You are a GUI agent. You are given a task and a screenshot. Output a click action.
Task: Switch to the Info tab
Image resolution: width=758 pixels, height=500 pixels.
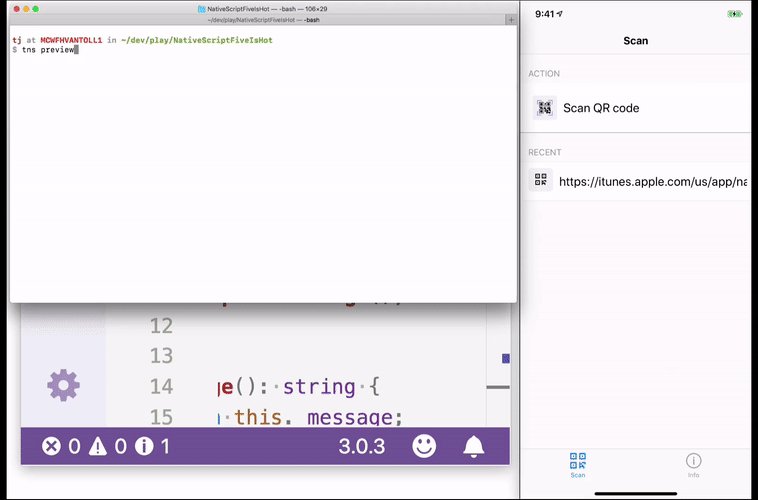[693, 465]
